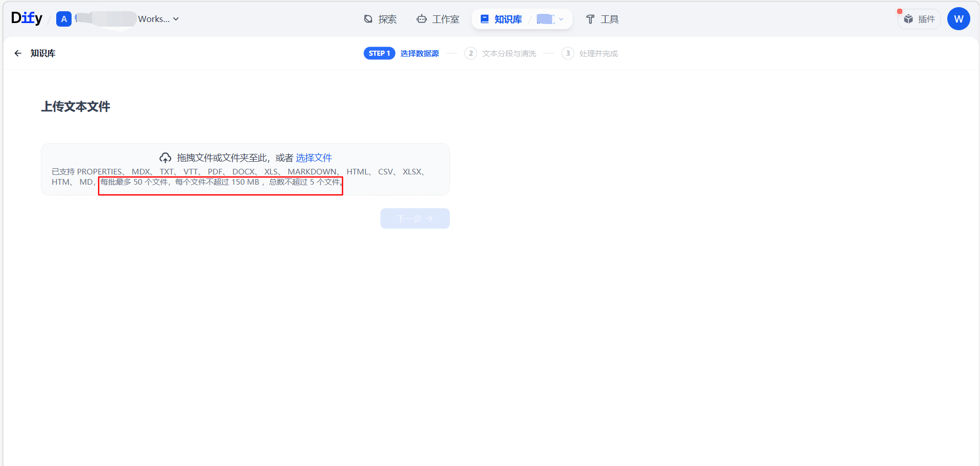Open the workspace avatar 'A' icon
Image resolution: width=980 pixels, height=466 pixels.
(64, 19)
